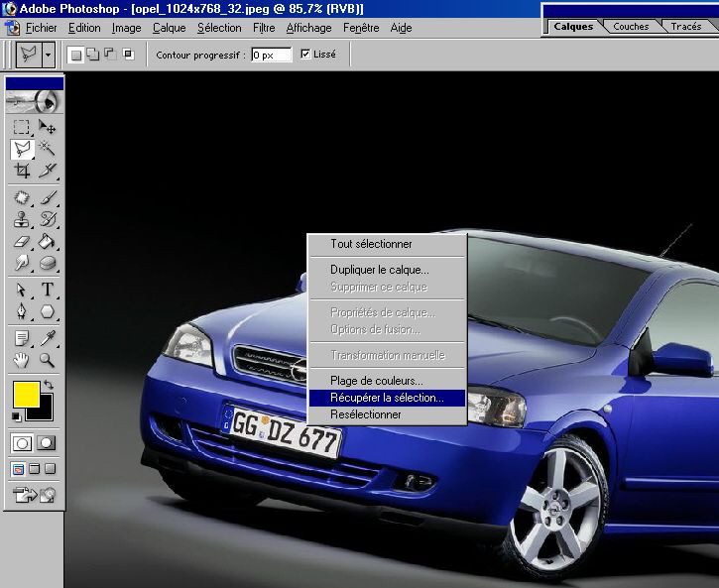Switch to the Calques tab
Screen dimensions: 719x588
click(x=573, y=27)
